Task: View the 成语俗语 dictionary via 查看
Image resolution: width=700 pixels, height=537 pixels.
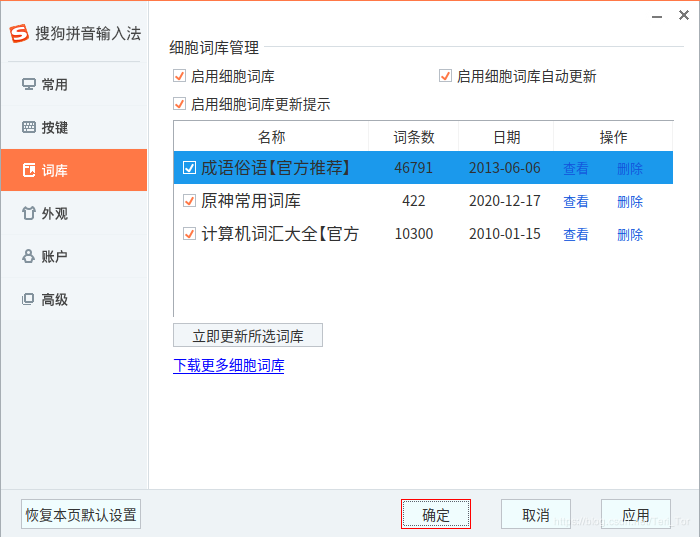Action: 575,168
